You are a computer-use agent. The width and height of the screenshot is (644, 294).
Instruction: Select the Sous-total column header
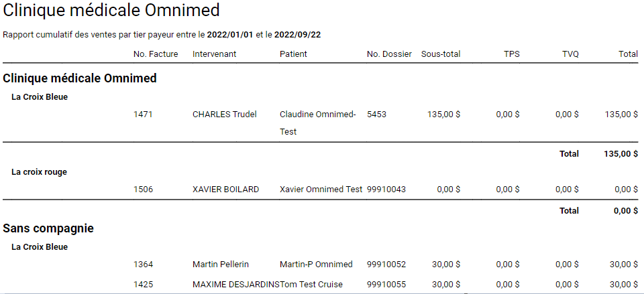tap(441, 54)
